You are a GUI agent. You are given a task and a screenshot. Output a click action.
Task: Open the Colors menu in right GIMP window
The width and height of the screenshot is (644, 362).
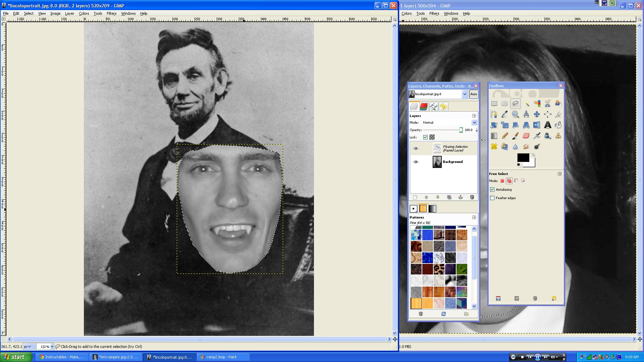[407, 13]
